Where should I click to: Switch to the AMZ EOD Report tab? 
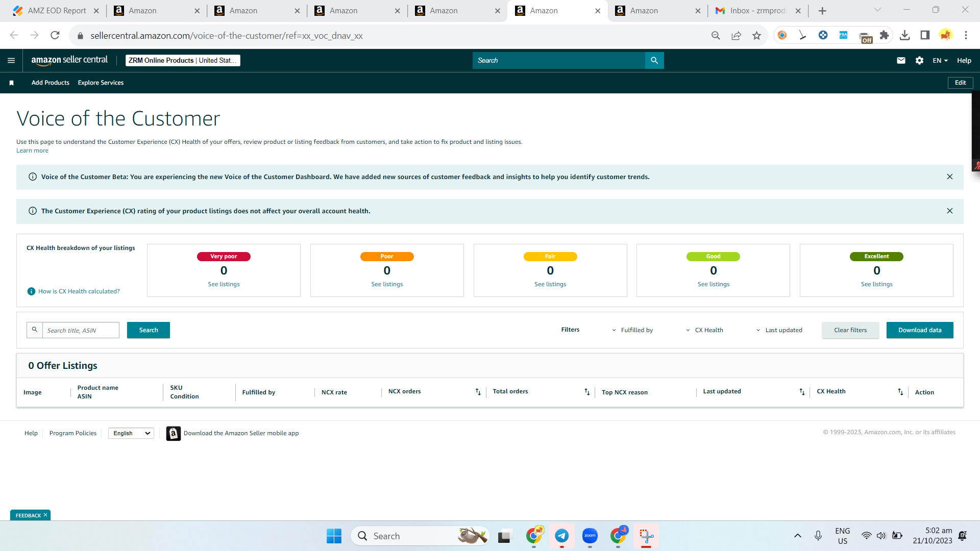pos(56,11)
